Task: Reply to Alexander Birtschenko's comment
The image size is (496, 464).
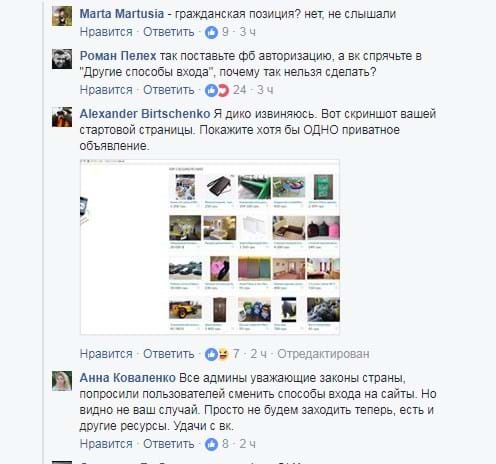Action: click(169, 354)
